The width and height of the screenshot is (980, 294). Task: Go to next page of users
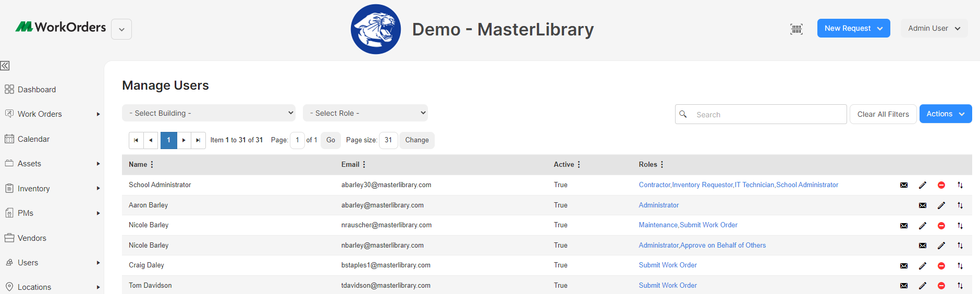pyautogui.click(x=184, y=140)
